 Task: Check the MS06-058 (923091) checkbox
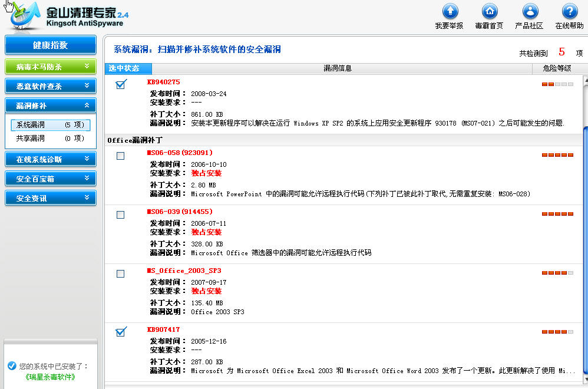121,156
